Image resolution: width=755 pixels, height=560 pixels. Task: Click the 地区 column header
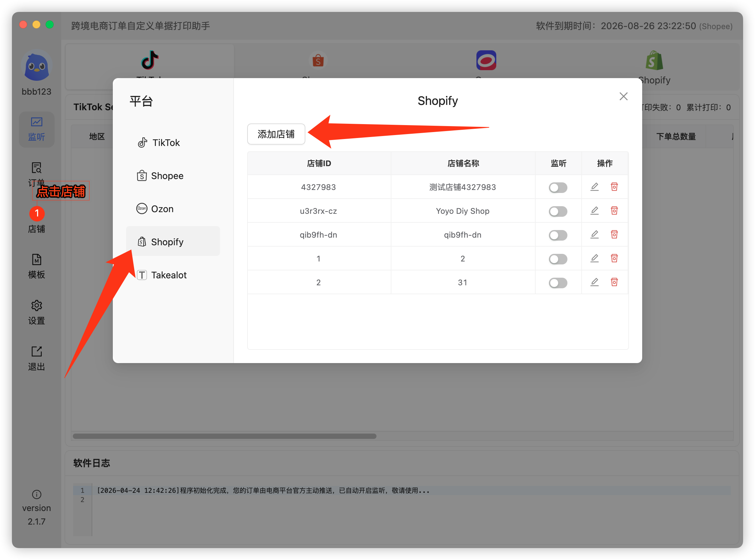97,137
